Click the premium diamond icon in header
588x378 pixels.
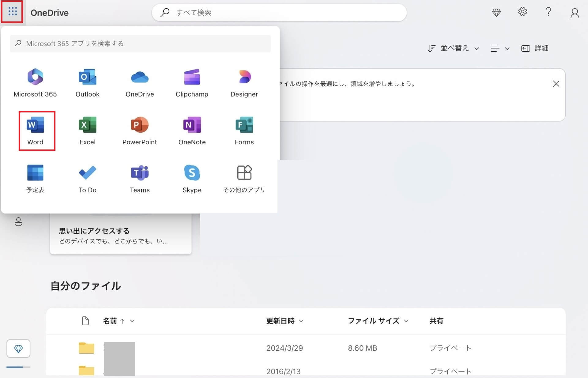(x=496, y=12)
